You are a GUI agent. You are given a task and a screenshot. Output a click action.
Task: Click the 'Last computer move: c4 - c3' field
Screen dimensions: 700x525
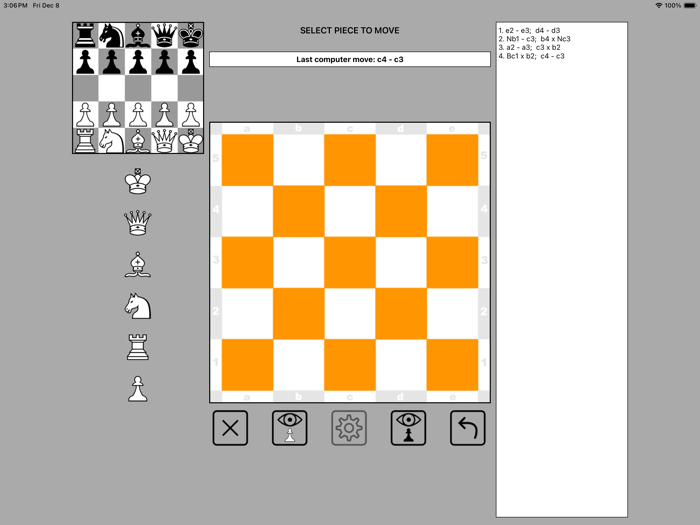pos(350,59)
